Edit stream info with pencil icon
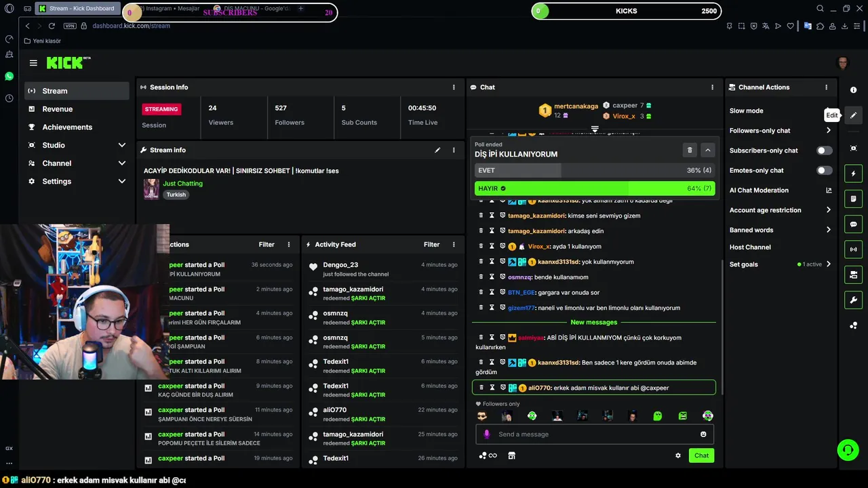 point(437,150)
